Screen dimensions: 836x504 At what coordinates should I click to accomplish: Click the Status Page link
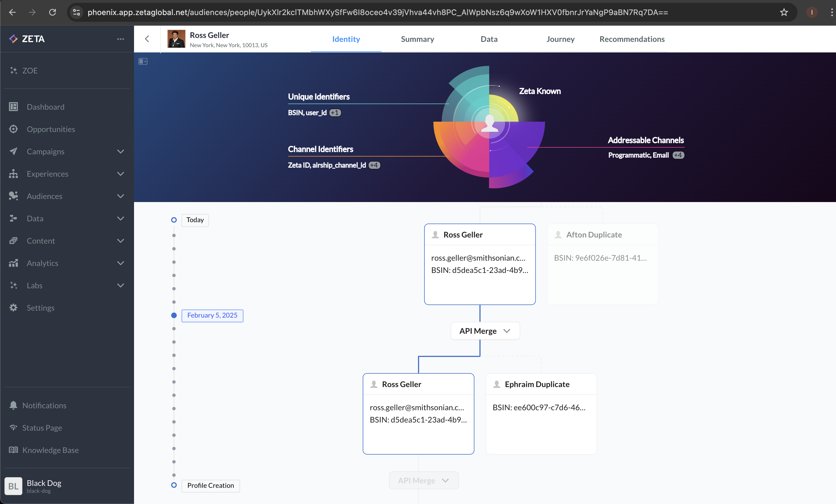(x=42, y=428)
